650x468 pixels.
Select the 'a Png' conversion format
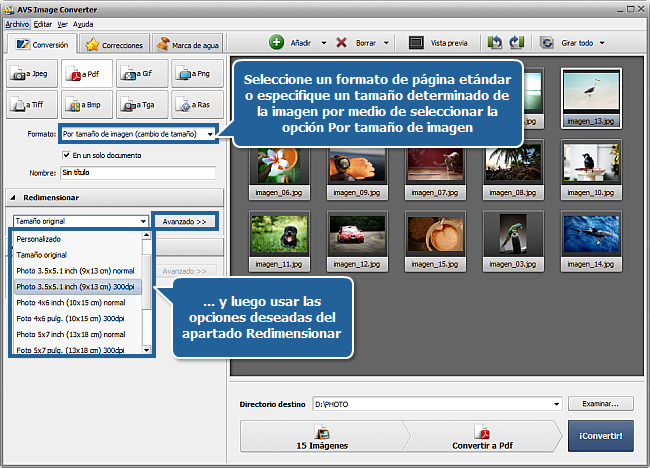[197, 74]
